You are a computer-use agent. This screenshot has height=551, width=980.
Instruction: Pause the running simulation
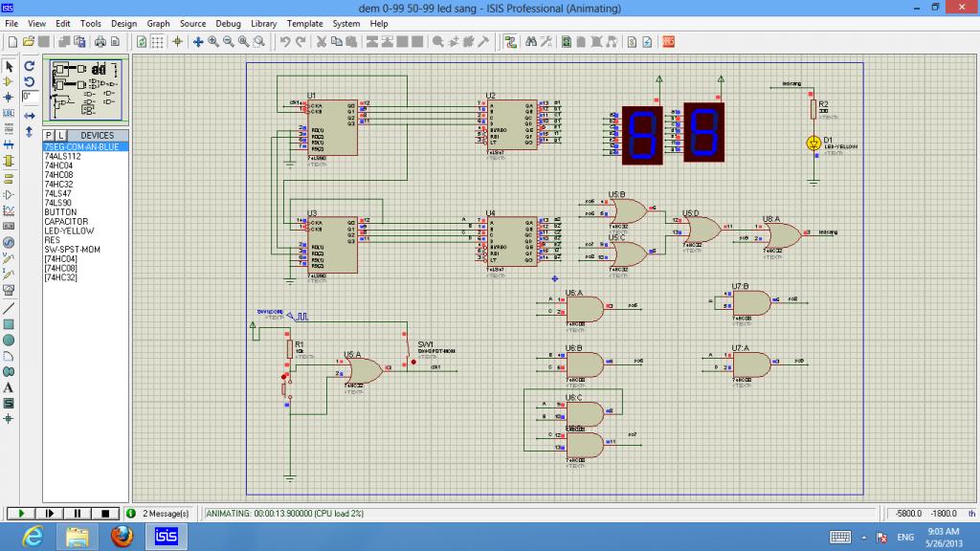click(x=78, y=514)
